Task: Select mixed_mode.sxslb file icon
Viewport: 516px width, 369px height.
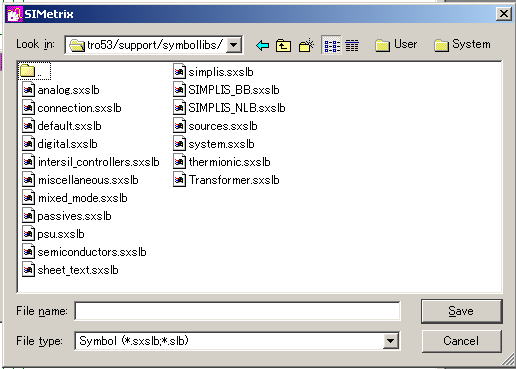Action: (28, 198)
